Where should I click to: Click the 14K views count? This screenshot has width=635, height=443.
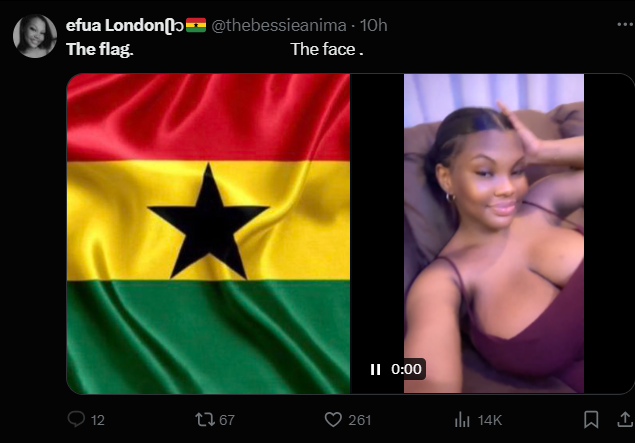click(x=490, y=420)
